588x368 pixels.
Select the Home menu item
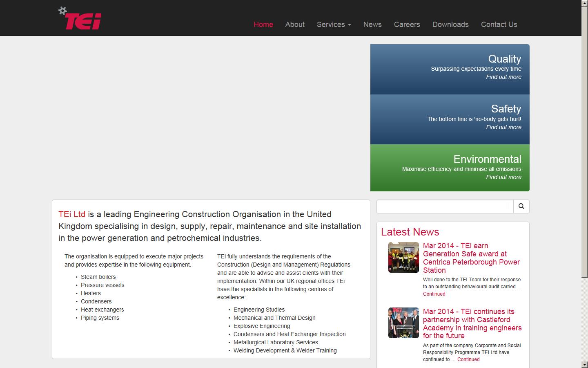point(263,25)
